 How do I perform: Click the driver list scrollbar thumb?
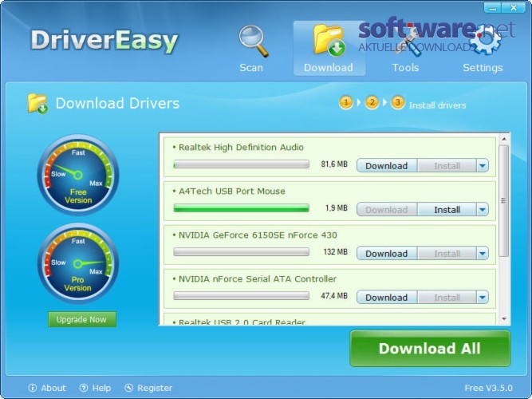point(504,201)
